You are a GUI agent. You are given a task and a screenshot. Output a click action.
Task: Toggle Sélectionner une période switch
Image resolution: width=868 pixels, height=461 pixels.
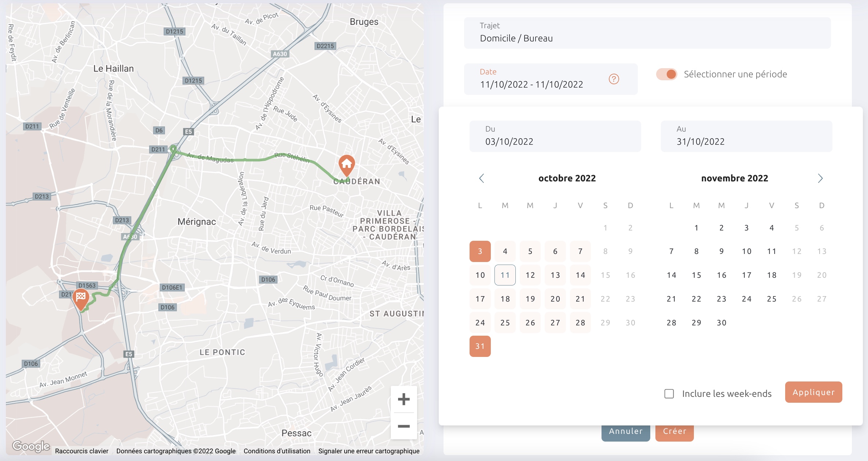(x=667, y=74)
